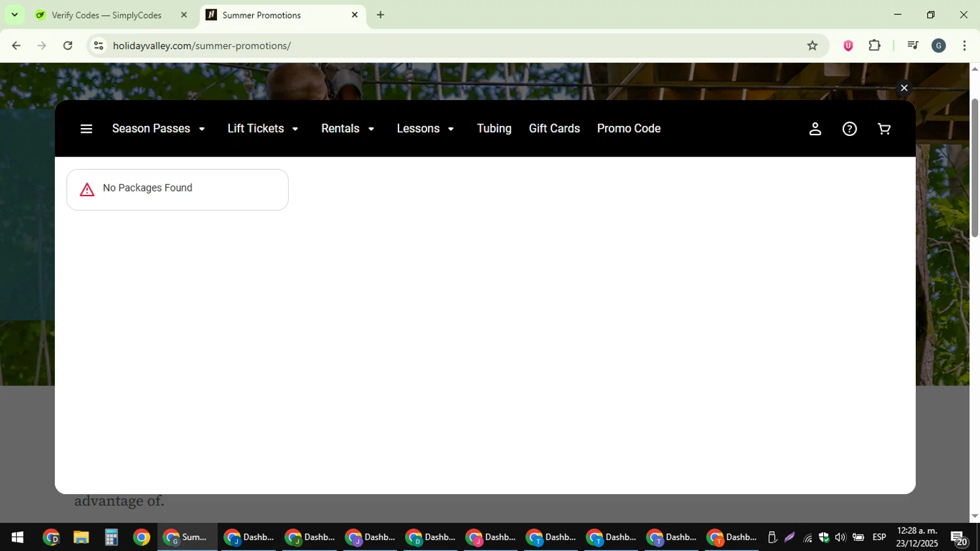Click the help question mark icon

pyautogui.click(x=849, y=129)
